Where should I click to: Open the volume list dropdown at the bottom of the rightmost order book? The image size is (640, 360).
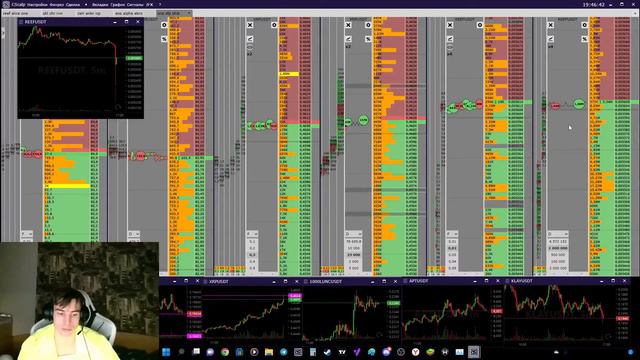[558, 234]
